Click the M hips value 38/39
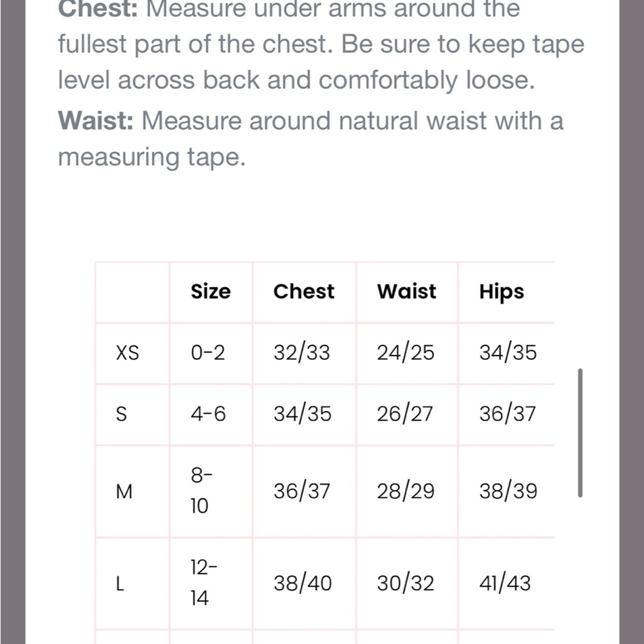This screenshot has width=644, height=644. pos(508,491)
